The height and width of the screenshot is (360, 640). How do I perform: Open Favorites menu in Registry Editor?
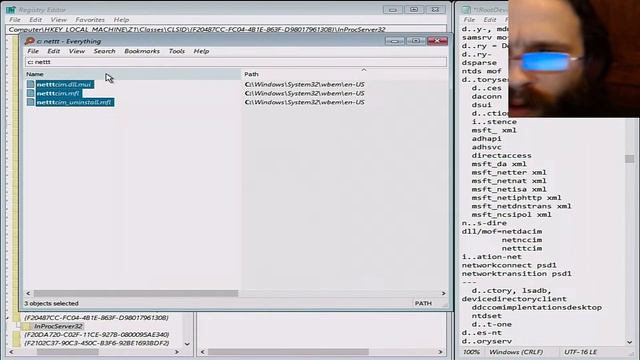pyautogui.click(x=90, y=20)
